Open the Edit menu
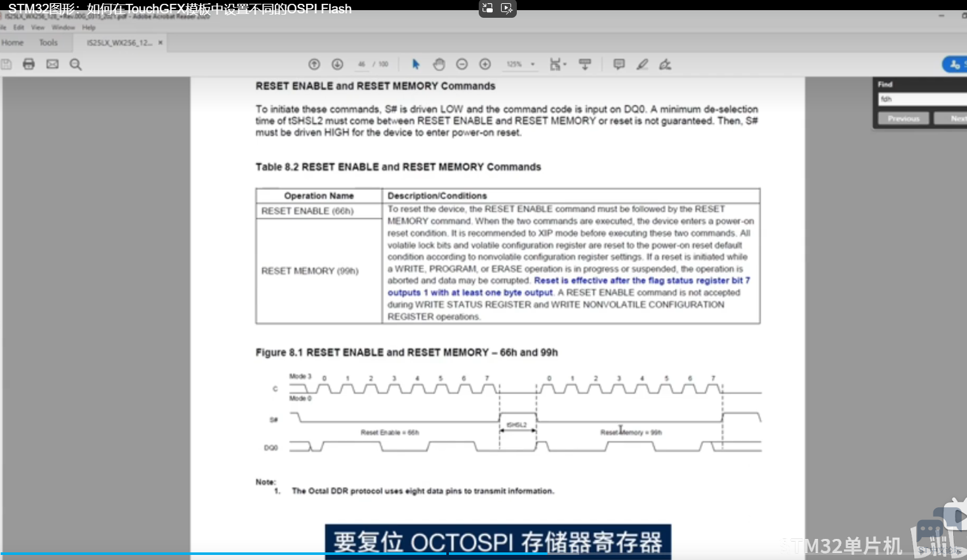Screen dimensions: 967x560 tap(18, 27)
